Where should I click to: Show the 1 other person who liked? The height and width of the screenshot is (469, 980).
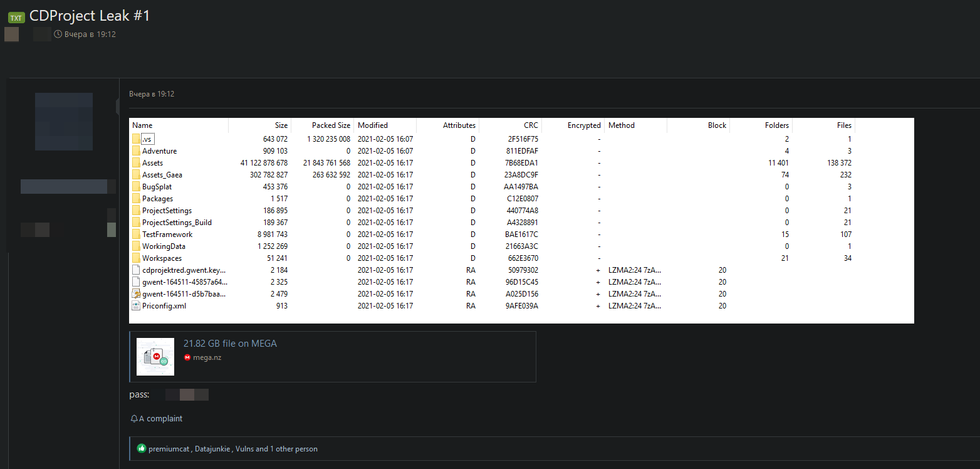click(294, 449)
